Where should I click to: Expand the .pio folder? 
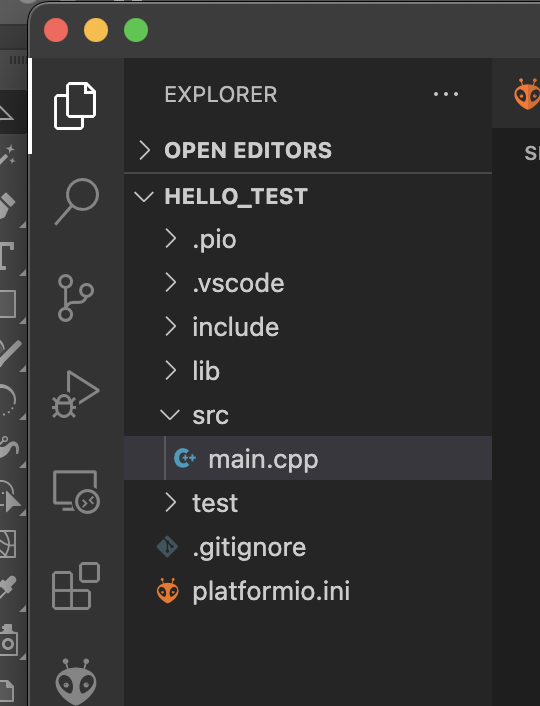[x=308, y=239]
